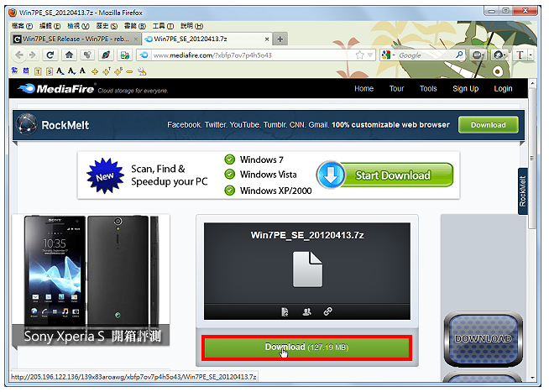Open the 檢視 (V) menu
The image size is (549, 392).
click(78, 26)
